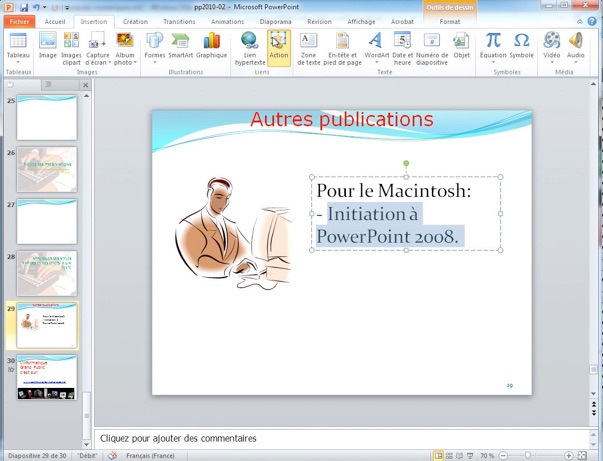This screenshot has width=603, height=461.
Task: Switch to the Transitions tab
Action: (x=179, y=22)
